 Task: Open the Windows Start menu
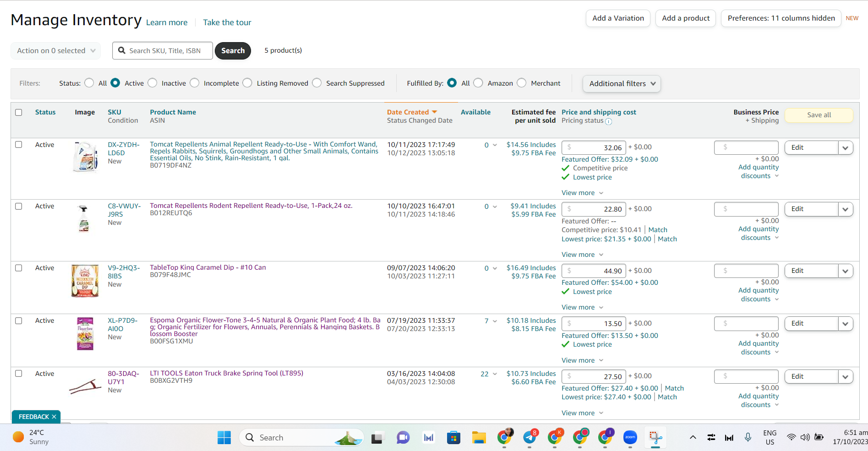click(224, 438)
